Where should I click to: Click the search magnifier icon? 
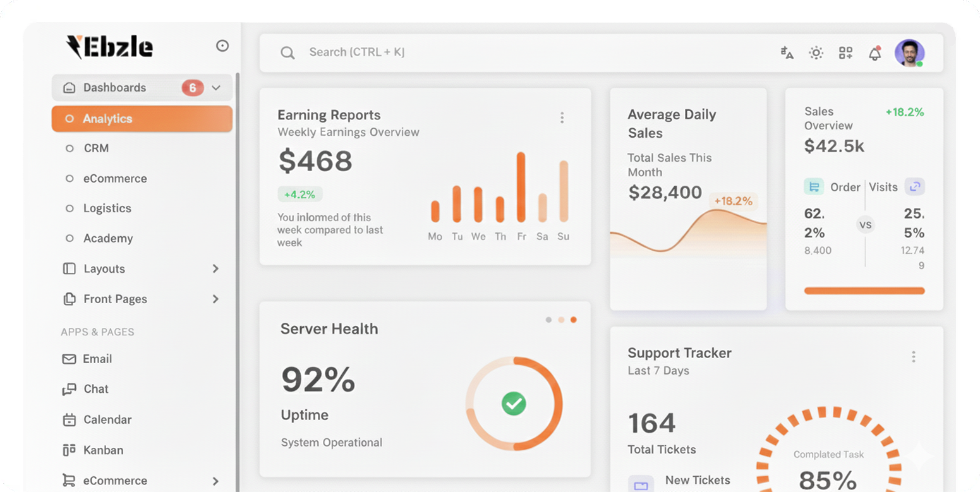(x=287, y=53)
